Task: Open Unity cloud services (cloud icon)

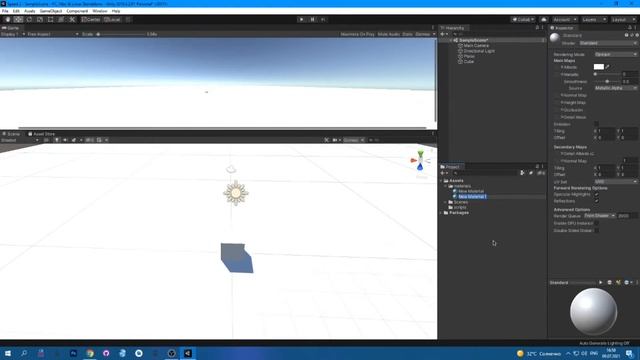Action: tap(544, 20)
